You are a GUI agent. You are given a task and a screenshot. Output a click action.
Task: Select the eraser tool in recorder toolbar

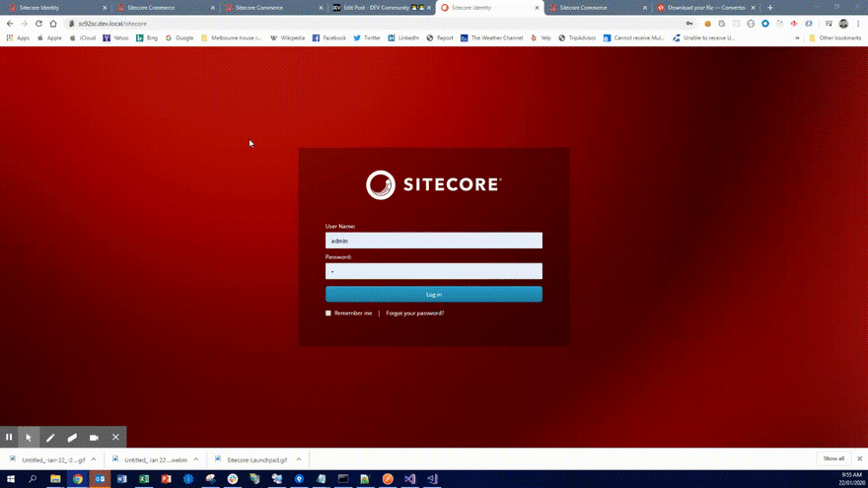point(72,437)
